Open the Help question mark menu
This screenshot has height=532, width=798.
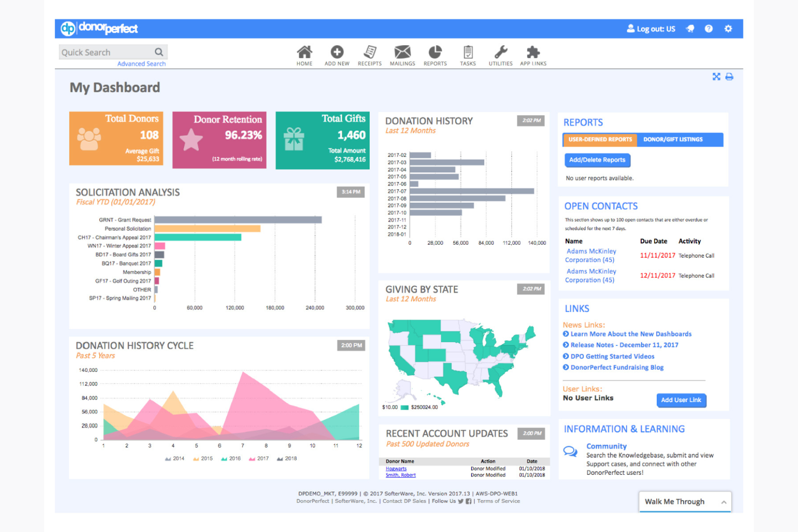(708, 28)
